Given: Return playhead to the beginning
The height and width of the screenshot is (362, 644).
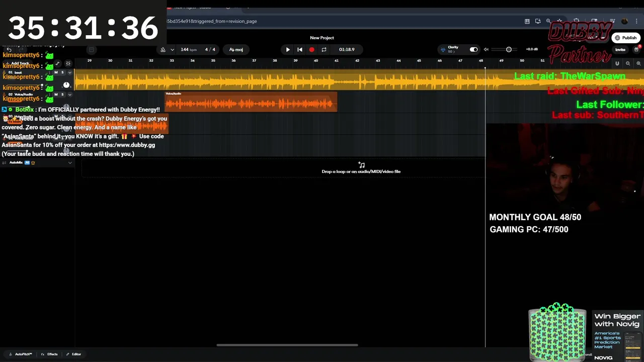Looking at the screenshot, I should (x=299, y=49).
